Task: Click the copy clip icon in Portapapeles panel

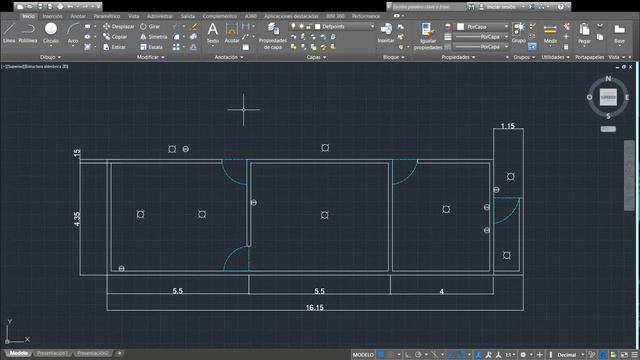Action: [600, 37]
